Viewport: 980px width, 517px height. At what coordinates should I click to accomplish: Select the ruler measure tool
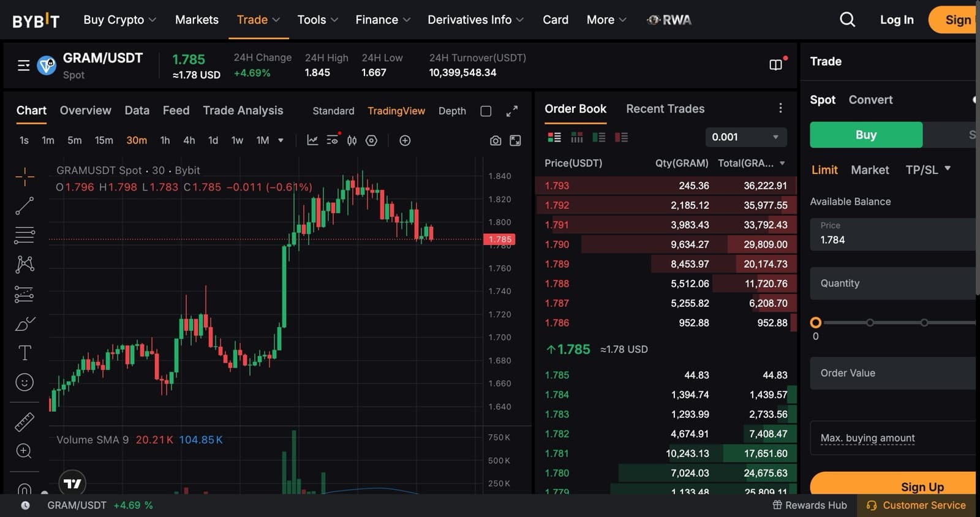click(24, 422)
